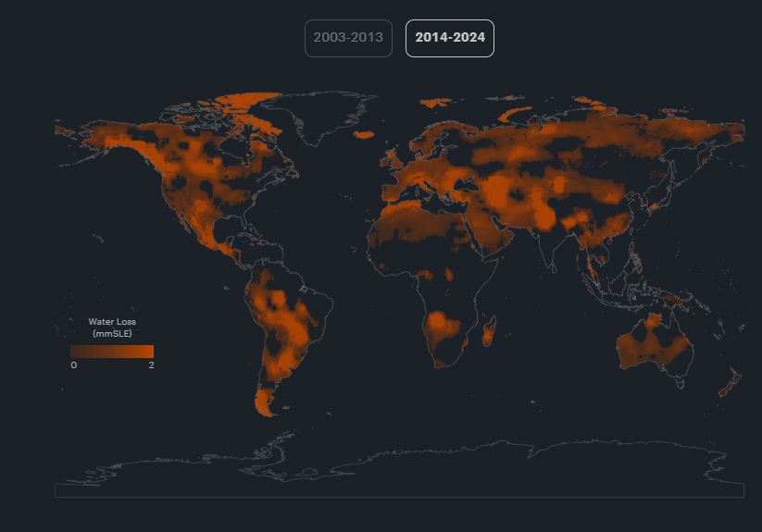This screenshot has width=762, height=532.
Task: Select the 2014-2024 period button
Action: pyautogui.click(x=450, y=38)
